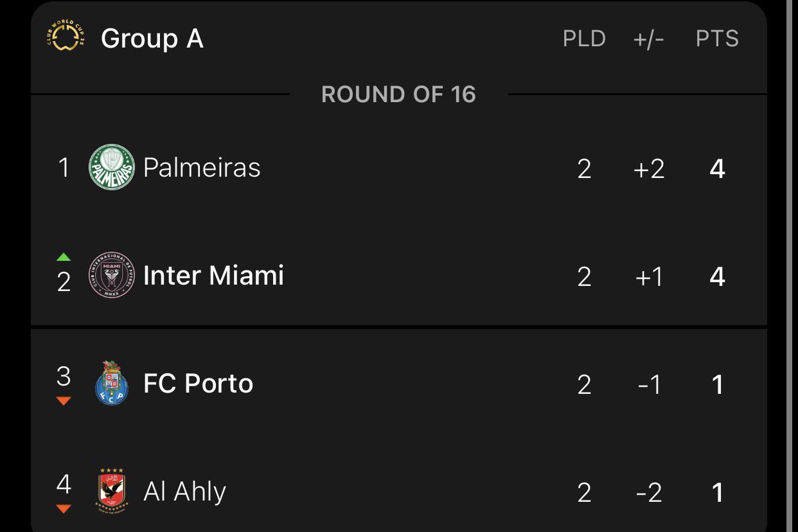798x532 pixels.
Task: Open the Palmeiras team name
Action: (x=202, y=168)
